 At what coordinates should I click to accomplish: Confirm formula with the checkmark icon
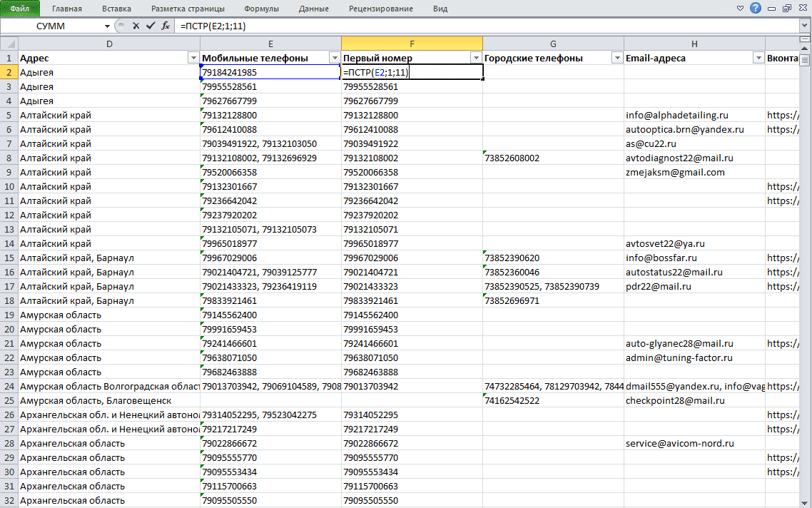tap(151, 26)
